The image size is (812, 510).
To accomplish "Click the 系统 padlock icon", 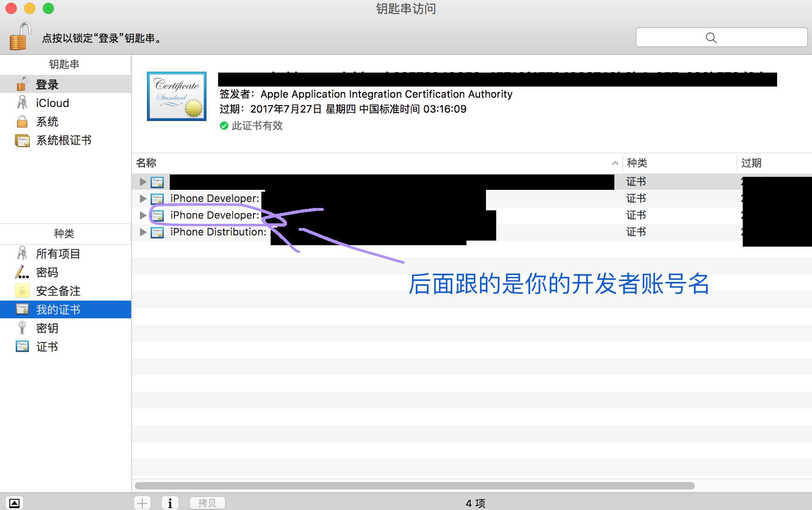I will point(22,121).
